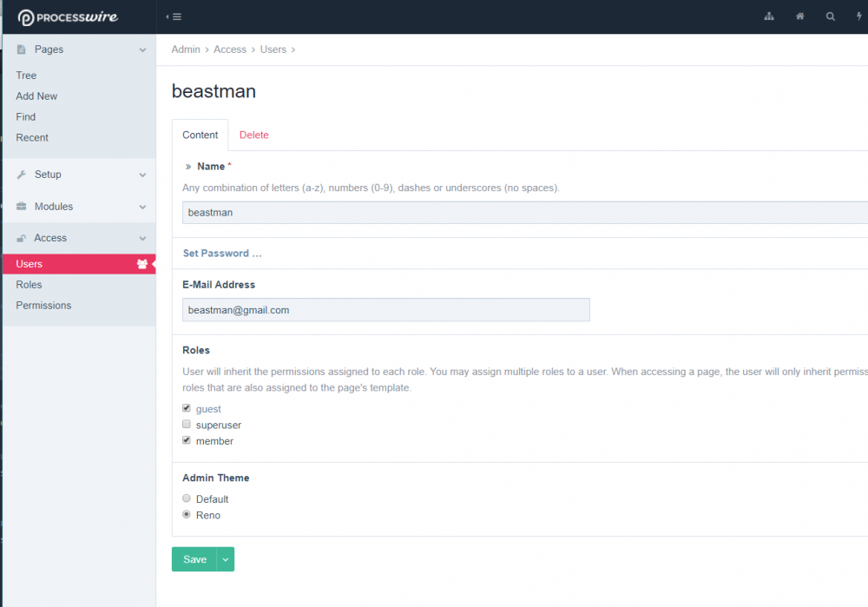Open search with the magnifier icon

point(831,16)
